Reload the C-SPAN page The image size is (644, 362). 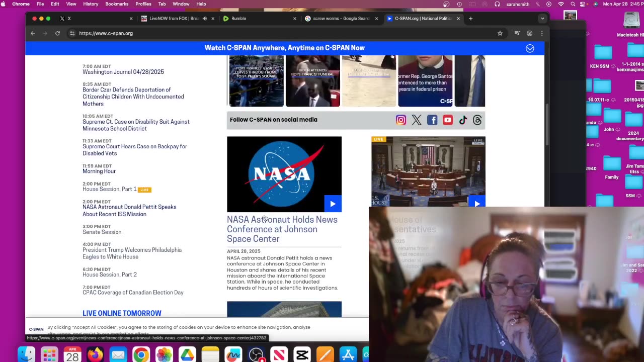click(57, 33)
